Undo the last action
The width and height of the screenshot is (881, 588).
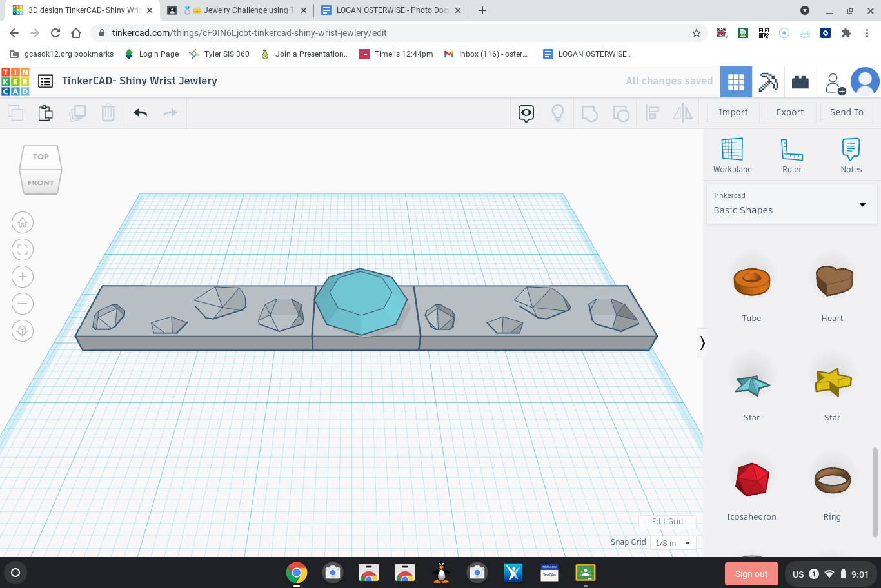(141, 113)
